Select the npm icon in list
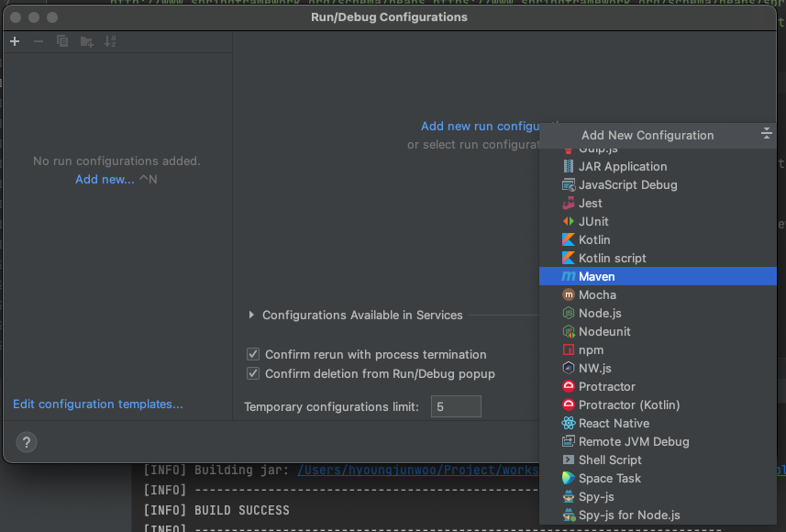Viewport: 786px width, 532px height. coord(568,350)
